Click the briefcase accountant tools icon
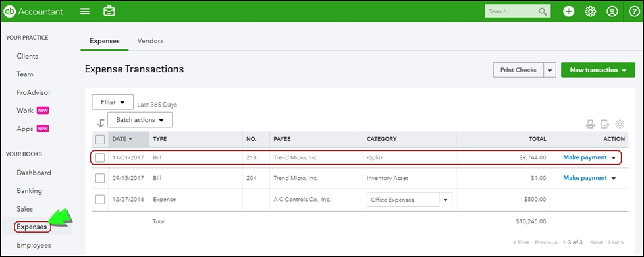644x257 pixels. click(109, 11)
